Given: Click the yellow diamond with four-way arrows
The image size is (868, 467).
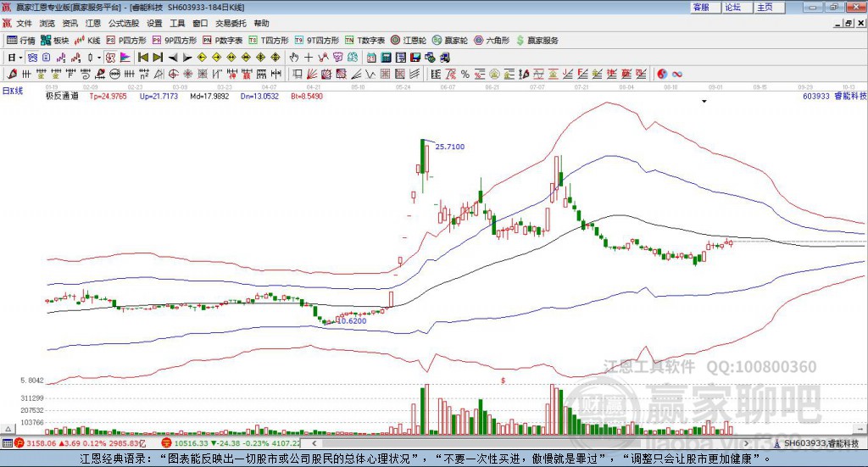Looking at the screenshot, I should pos(261,58).
